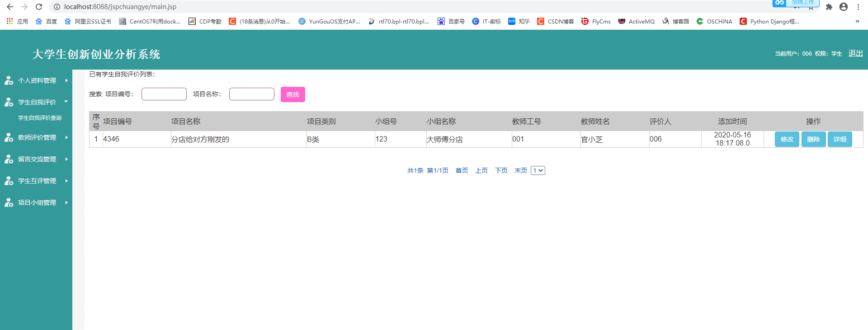
Task: Open the 阿里云SSL证书 bookmark
Action: [88, 21]
